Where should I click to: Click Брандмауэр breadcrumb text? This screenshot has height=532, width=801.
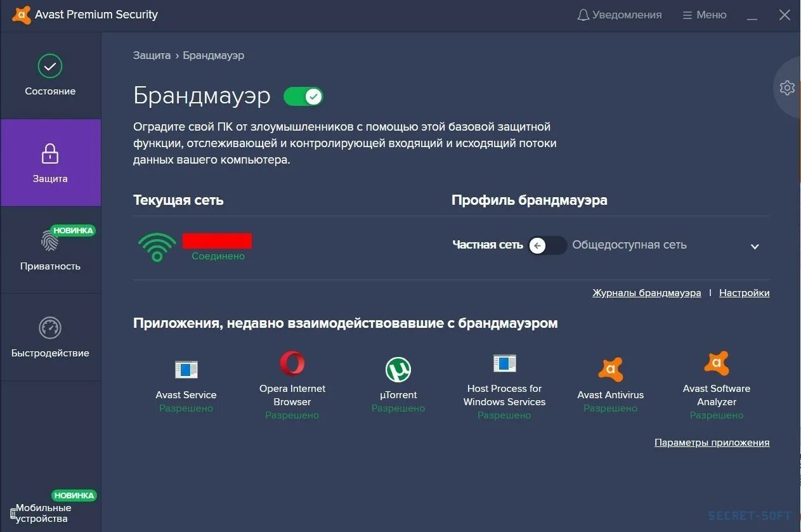[x=214, y=55]
